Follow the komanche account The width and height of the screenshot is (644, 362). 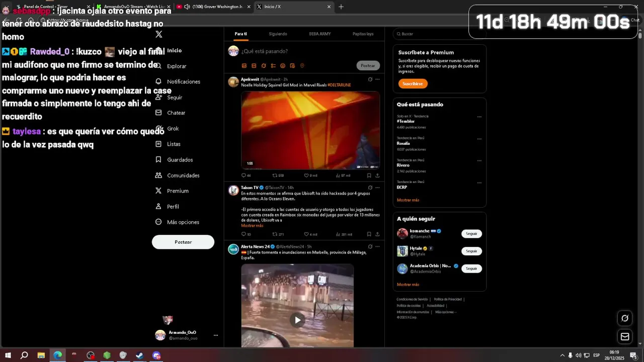click(x=471, y=234)
